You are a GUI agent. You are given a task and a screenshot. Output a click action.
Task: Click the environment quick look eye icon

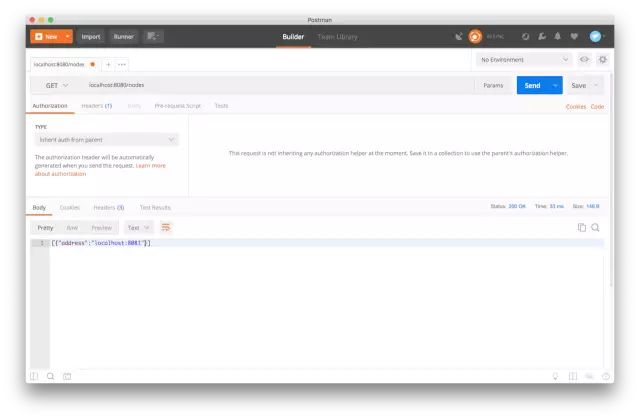pos(584,60)
